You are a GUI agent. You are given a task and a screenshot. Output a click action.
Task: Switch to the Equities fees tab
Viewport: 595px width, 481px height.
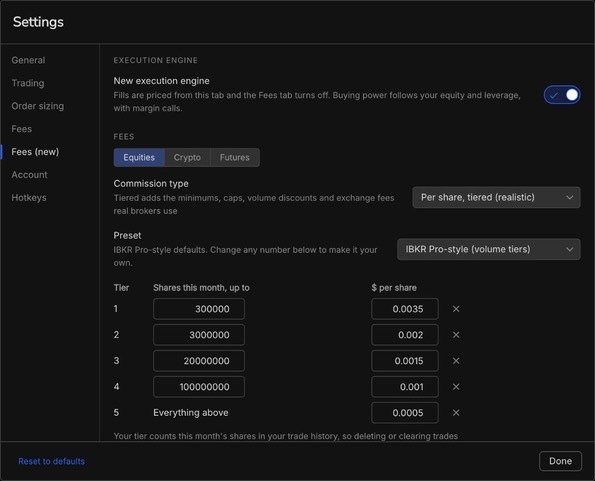139,157
